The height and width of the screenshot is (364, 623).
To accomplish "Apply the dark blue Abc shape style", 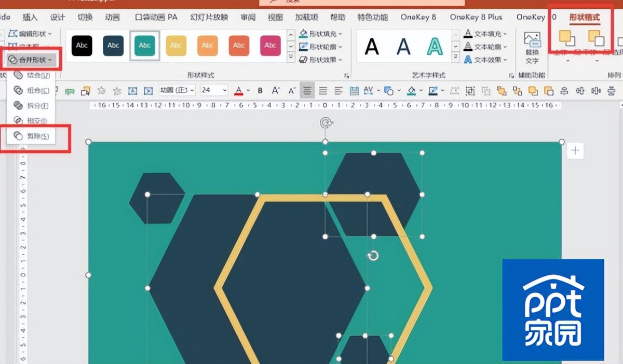I will coord(113,46).
